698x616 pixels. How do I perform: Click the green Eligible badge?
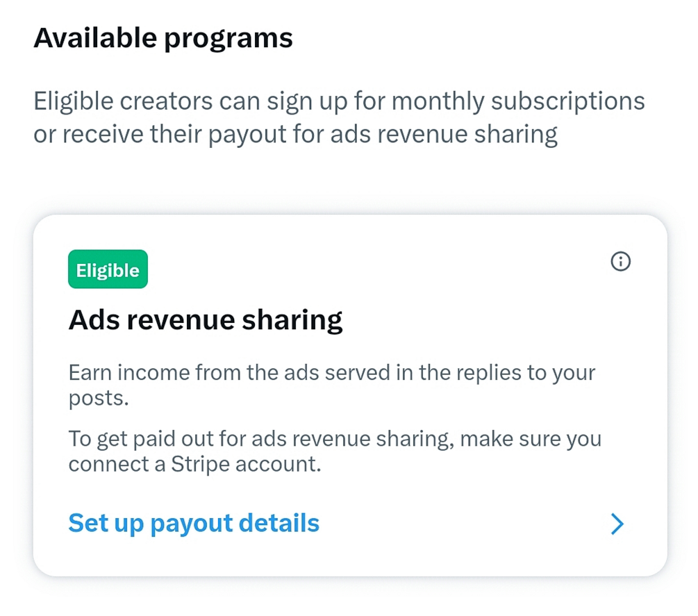[108, 270]
